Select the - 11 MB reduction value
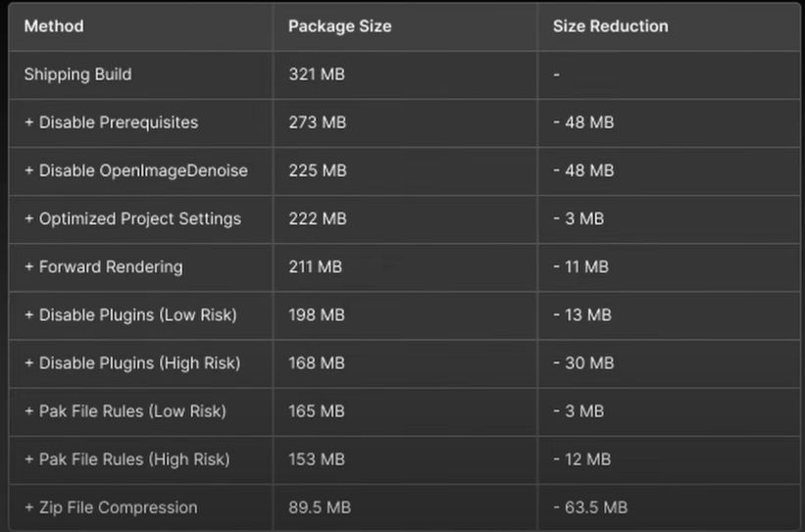 (x=580, y=266)
